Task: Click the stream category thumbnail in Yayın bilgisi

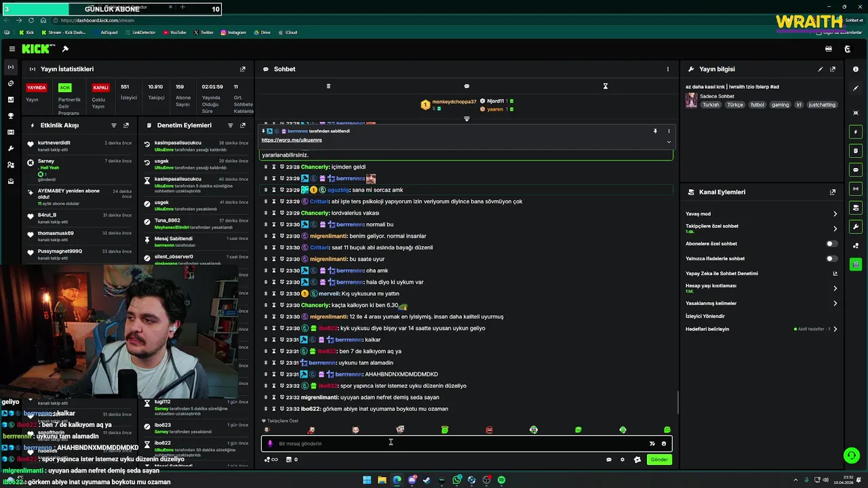Action: [x=691, y=100]
